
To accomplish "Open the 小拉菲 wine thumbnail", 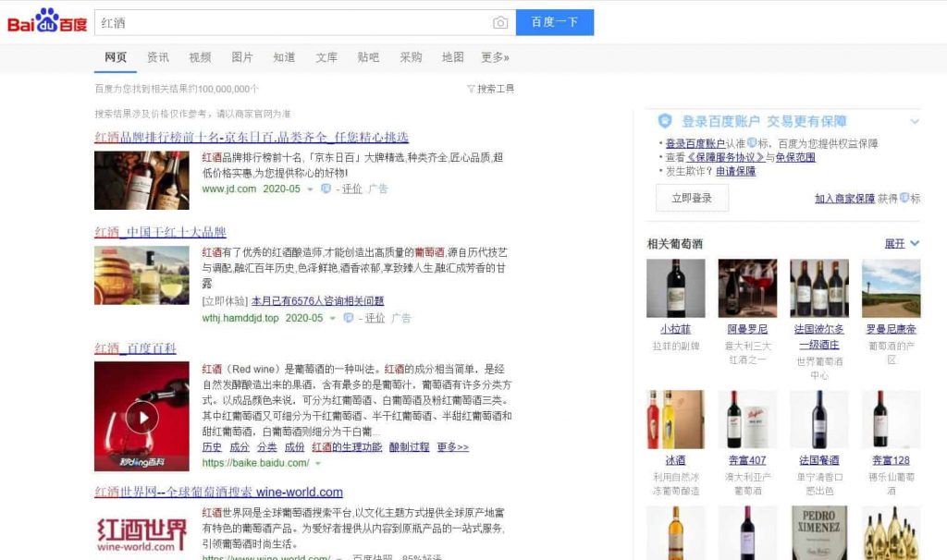I will pos(676,288).
